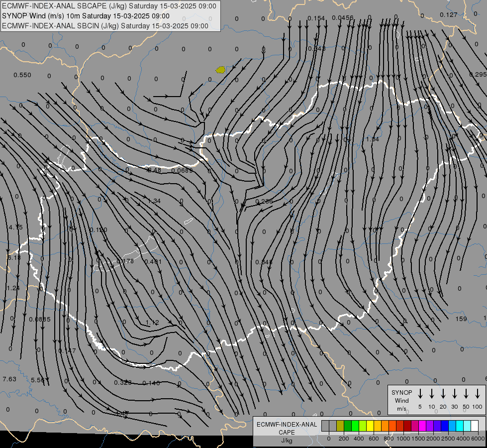487x448 pixels.
Task: Pick the bright magenta swatch in CAPE legend
Action: click(422, 426)
